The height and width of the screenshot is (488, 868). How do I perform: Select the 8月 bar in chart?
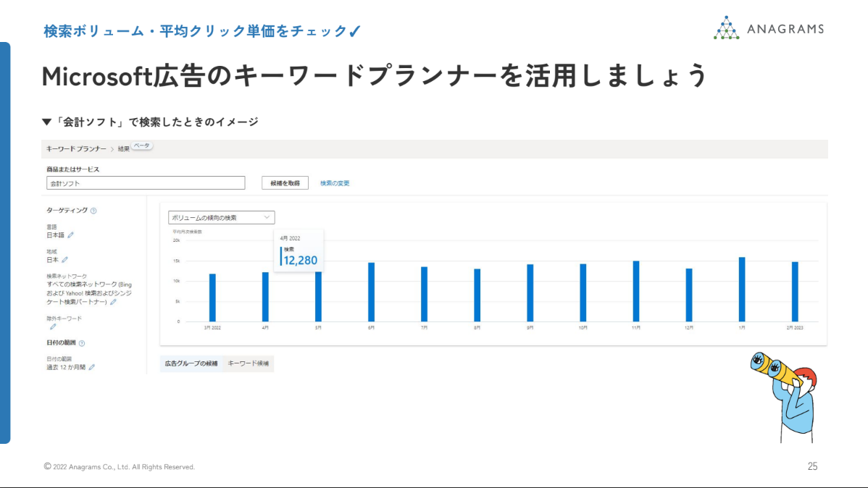pos(477,295)
